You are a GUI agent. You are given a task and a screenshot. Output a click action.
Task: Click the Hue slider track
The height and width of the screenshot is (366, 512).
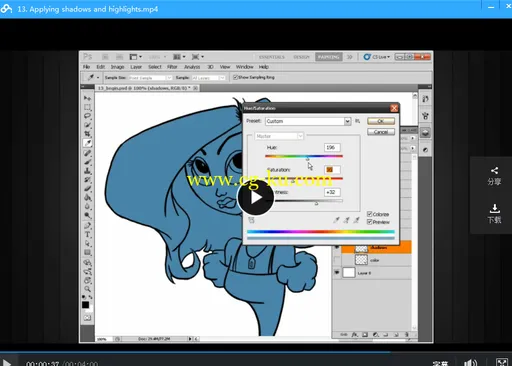304,156
